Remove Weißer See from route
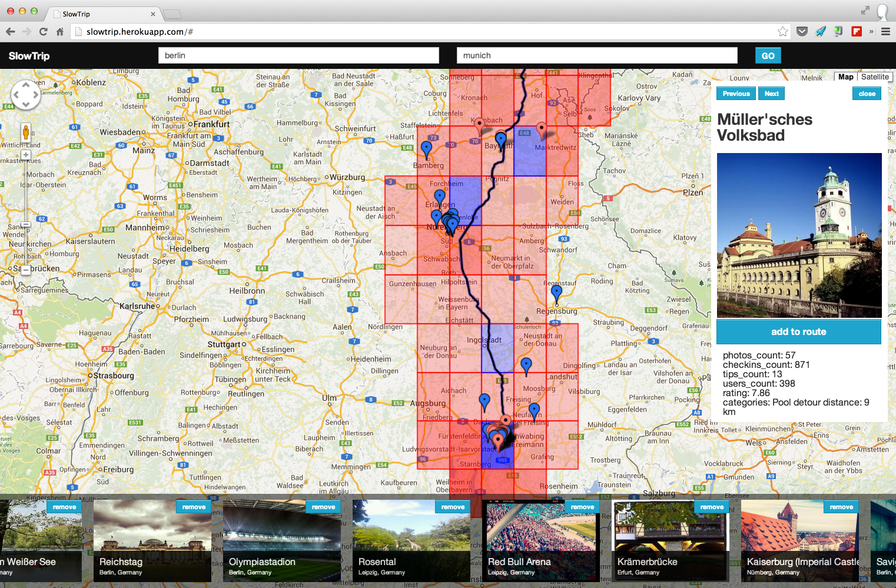Viewport: 896px width, 588px height. (64, 507)
